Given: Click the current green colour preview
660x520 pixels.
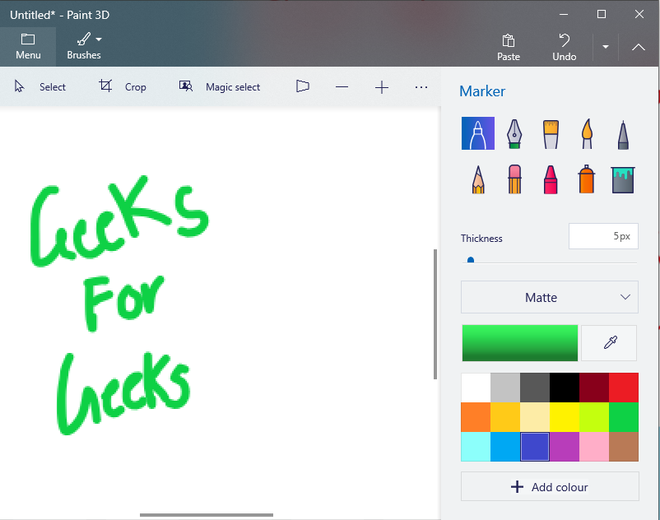Looking at the screenshot, I should click(520, 343).
